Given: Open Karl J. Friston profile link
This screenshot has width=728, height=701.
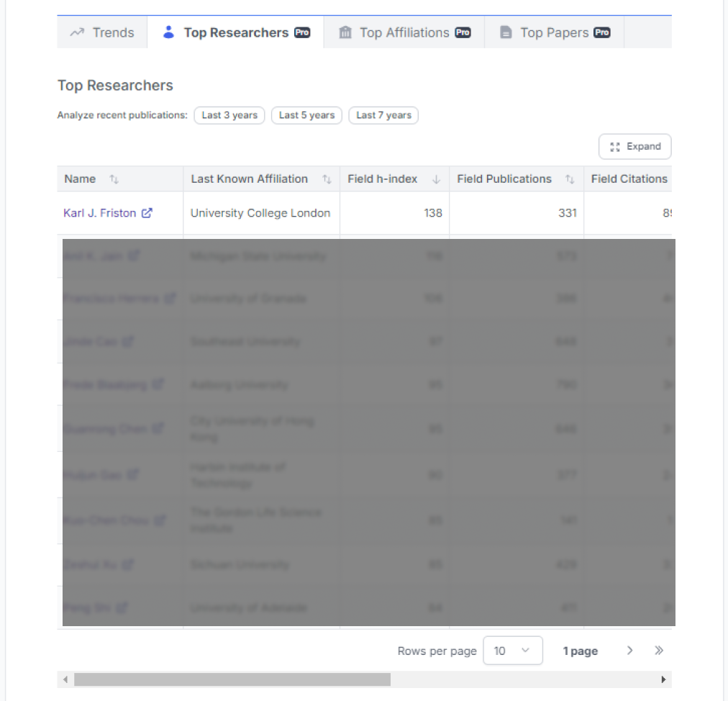Looking at the screenshot, I should (x=100, y=213).
